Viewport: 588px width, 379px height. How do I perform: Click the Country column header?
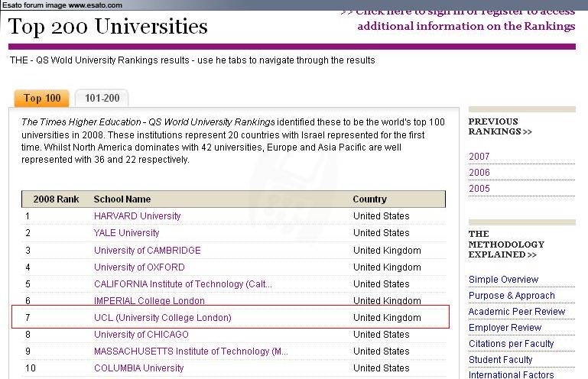[x=369, y=199]
